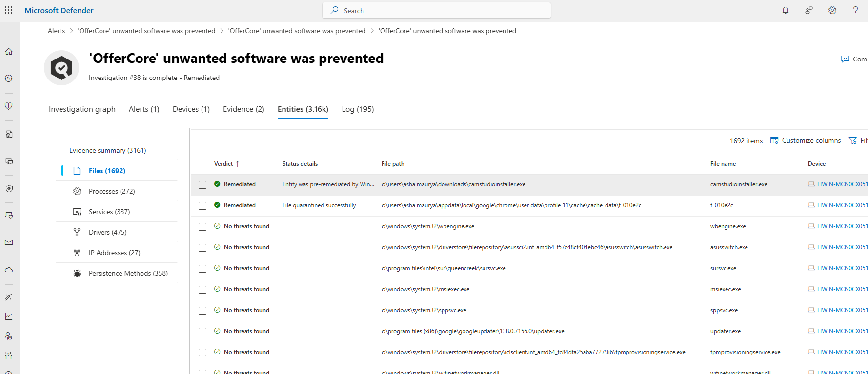Select the asusswitch.exe row checkbox
The image size is (868, 374).
pyautogui.click(x=202, y=248)
